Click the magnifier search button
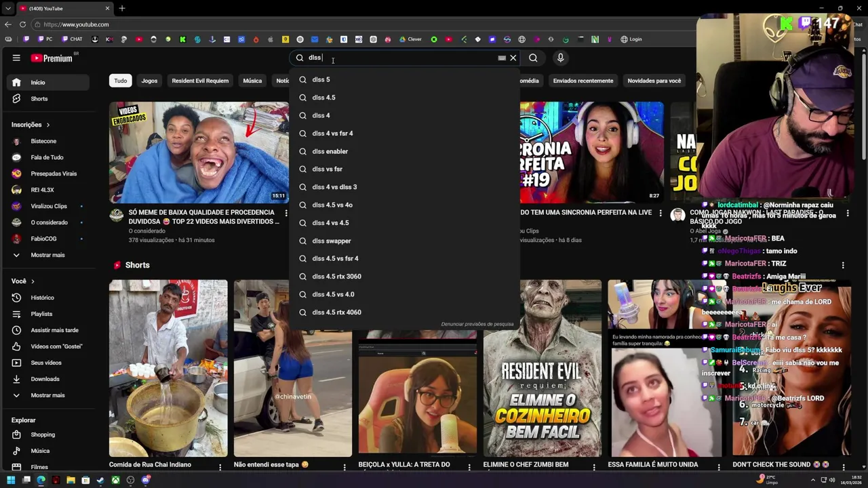Image resolution: width=868 pixels, height=488 pixels. coord(533,58)
